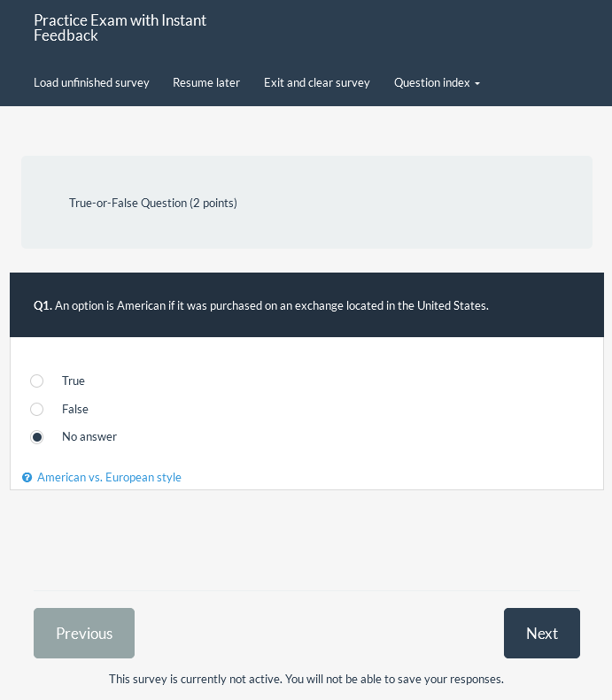Click the help question-mark icon

pyautogui.click(x=27, y=478)
